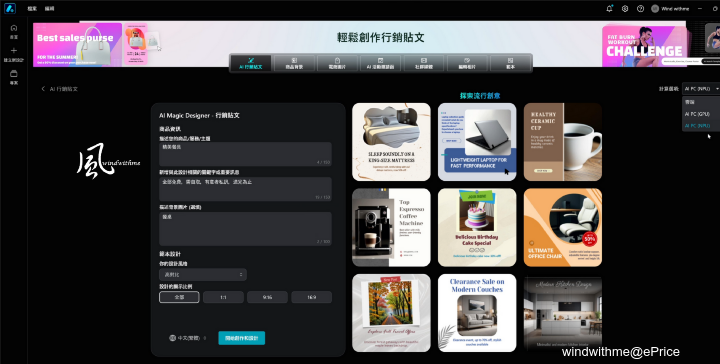
Task: Select the 商品背景 tab
Action: click(x=294, y=63)
